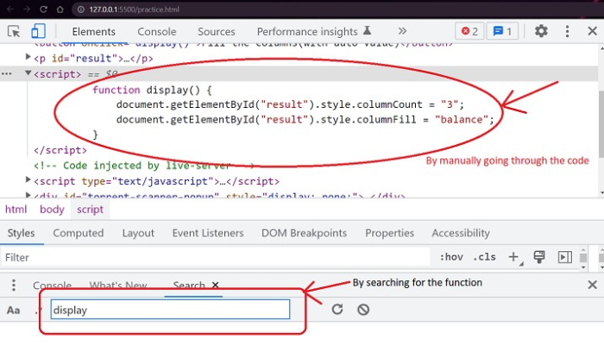Open the 2 errors indicator
The height and width of the screenshot is (364, 604).
[469, 31]
